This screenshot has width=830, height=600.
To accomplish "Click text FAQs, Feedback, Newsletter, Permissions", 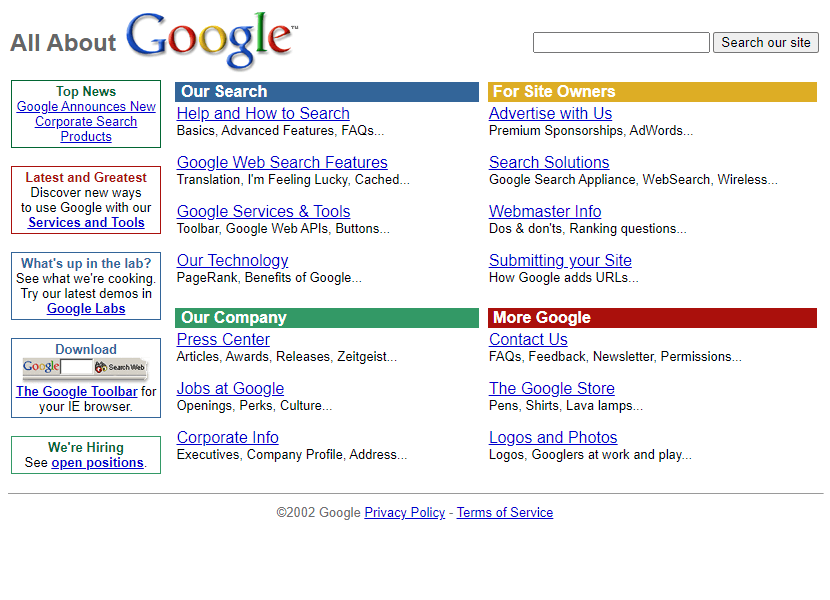I will point(615,357).
